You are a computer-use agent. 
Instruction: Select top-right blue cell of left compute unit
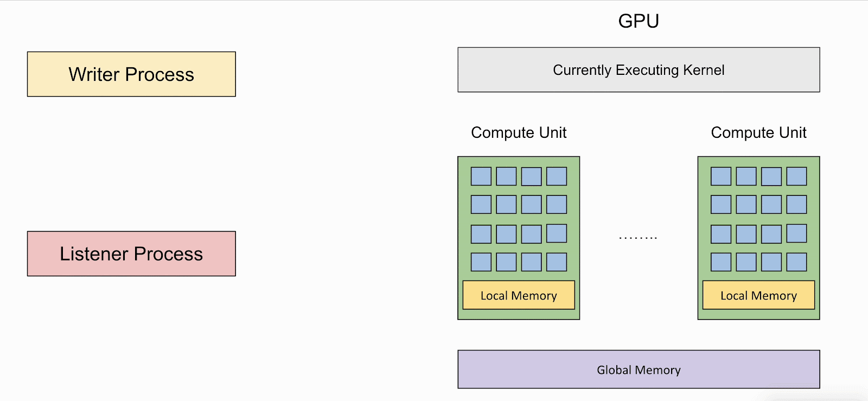click(557, 176)
